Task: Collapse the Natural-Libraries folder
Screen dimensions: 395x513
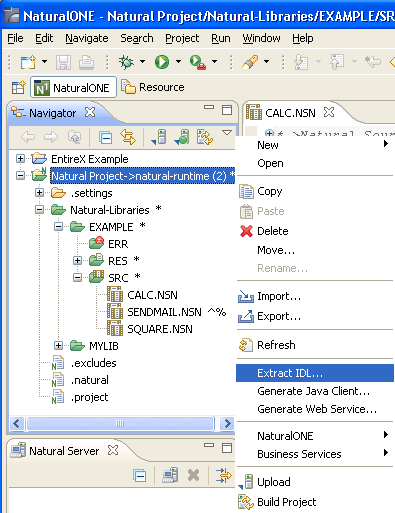Action: (x=39, y=210)
